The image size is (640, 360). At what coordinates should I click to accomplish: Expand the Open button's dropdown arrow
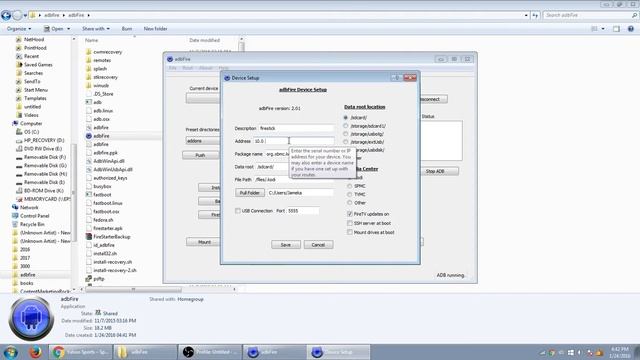point(68,29)
